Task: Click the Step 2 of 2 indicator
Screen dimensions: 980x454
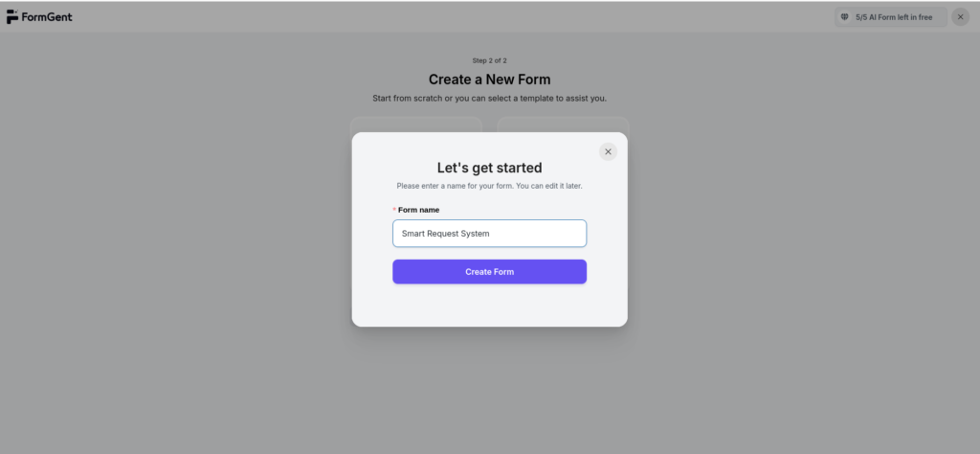Action: pos(489,60)
